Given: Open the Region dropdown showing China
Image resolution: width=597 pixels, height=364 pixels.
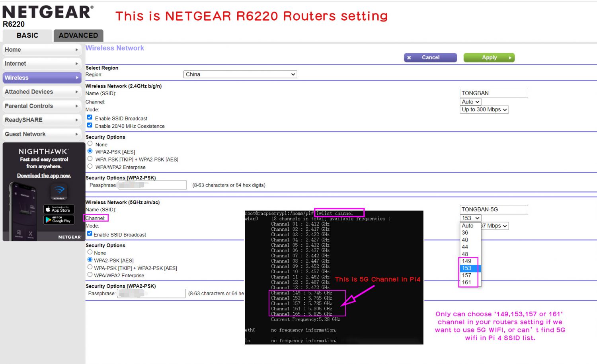Looking at the screenshot, I should (240, 74).
